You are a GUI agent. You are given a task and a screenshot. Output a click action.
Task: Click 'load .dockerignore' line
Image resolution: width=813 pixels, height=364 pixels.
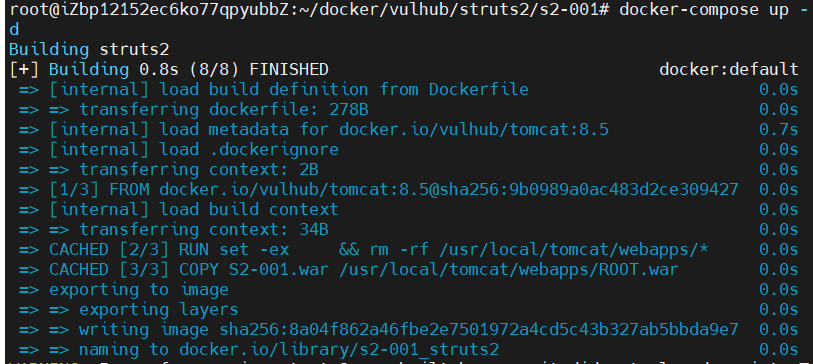coord(194,150)
